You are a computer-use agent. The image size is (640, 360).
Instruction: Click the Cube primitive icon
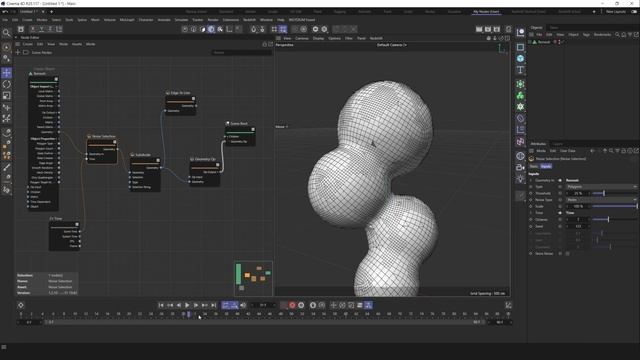coord(520,58)
